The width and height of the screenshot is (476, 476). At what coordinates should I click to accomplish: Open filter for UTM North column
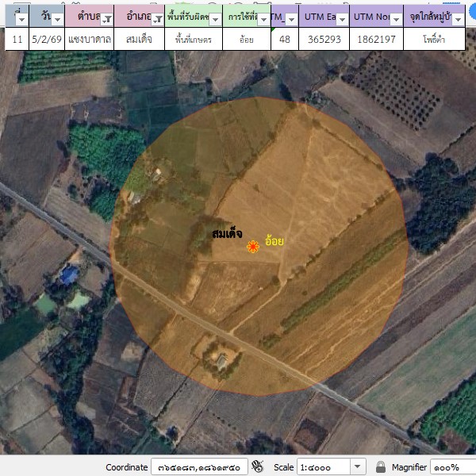click(x=393, y=19)
